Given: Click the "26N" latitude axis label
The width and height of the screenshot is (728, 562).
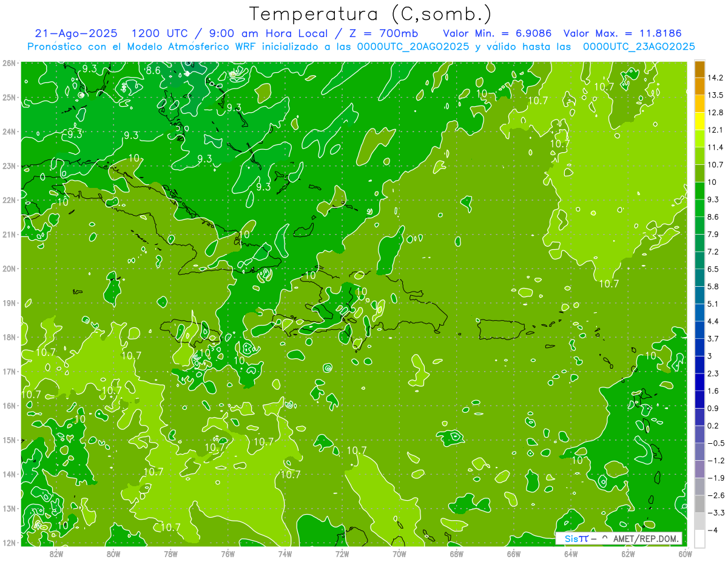Looking at the screenshot, I should [8, 63].
